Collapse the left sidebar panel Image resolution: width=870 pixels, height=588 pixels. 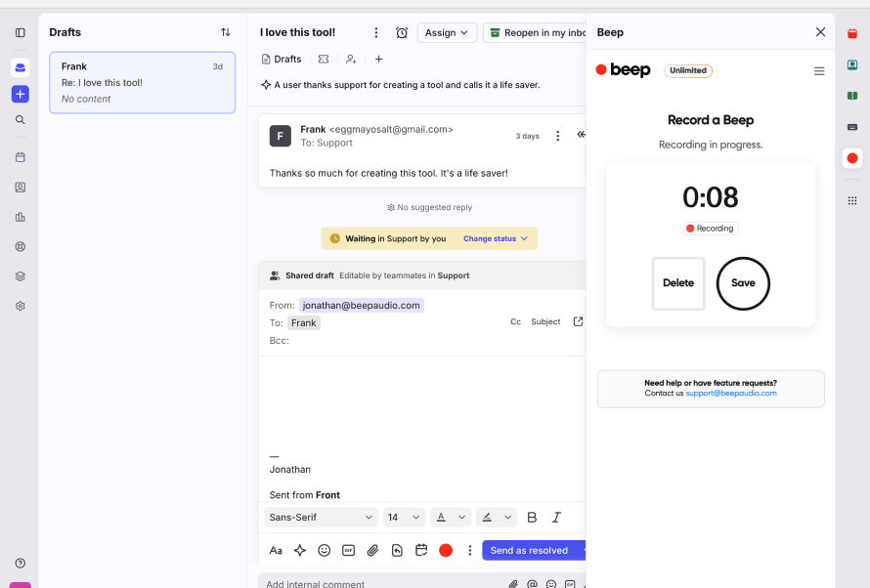click(20, 32)
